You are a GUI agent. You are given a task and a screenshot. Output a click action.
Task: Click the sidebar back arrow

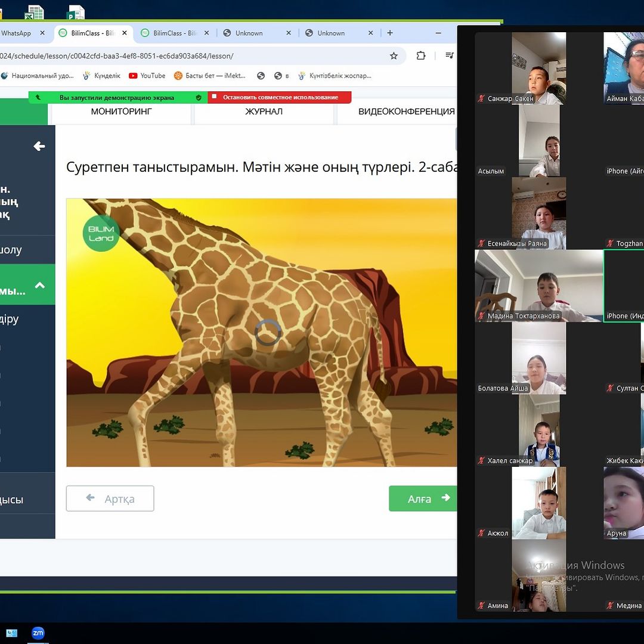pyautogui.click(x=39, y=146)
